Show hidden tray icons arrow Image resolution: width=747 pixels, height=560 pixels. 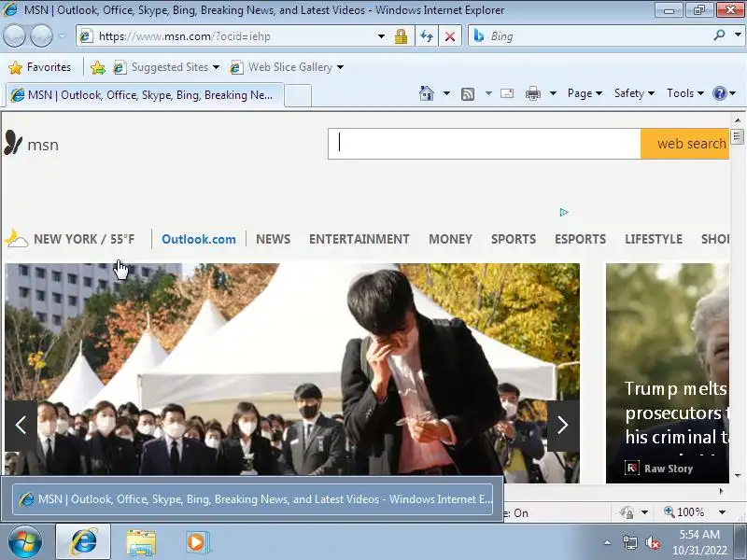[x=608, y=542]
